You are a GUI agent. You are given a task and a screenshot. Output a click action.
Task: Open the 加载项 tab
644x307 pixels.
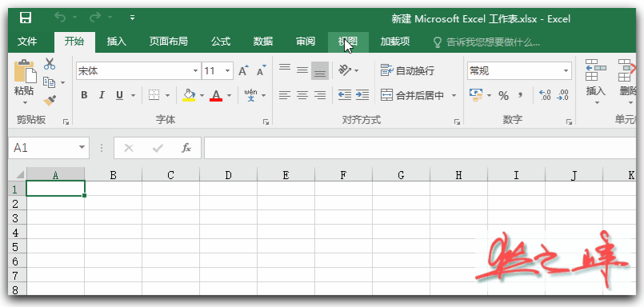pos(395,42)
